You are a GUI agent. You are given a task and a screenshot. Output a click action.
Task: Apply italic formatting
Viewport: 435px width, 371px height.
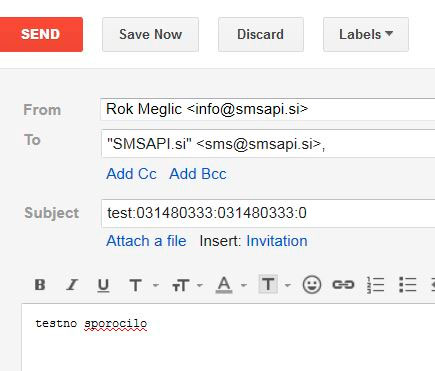click(x=72, y=285)
